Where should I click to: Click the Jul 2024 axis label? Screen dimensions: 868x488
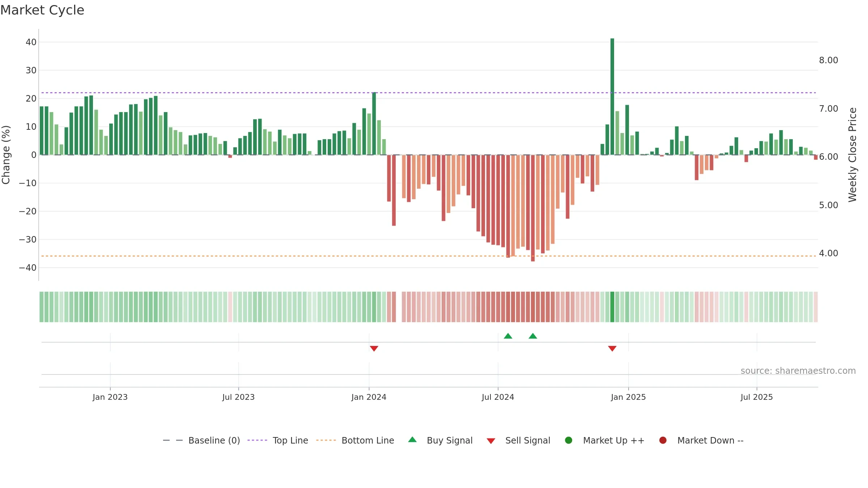[498, 397]
